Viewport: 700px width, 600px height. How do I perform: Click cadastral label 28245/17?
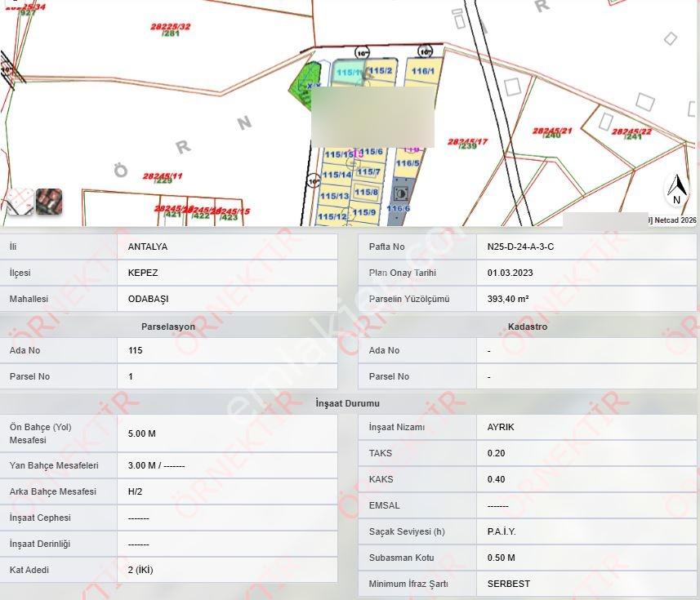click(x=467, y=142)
